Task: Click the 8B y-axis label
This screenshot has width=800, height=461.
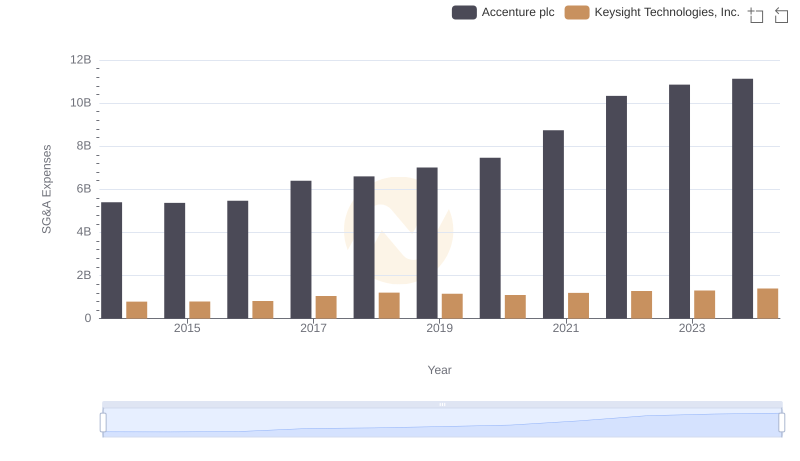Action: (x=84, y=146)
